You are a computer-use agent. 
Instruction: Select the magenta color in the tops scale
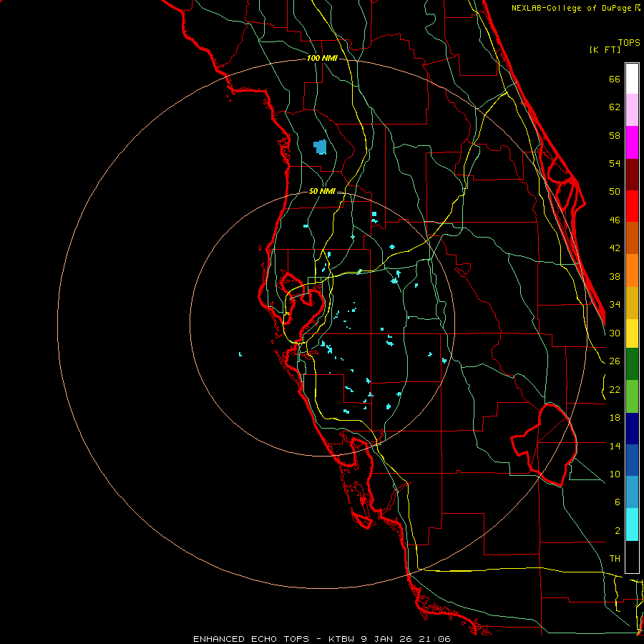(632, 142)
